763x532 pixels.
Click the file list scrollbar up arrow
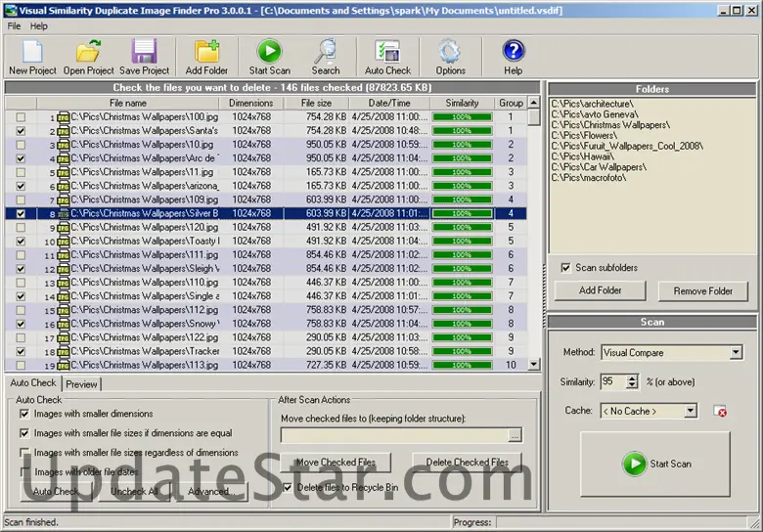click(534, 103)
